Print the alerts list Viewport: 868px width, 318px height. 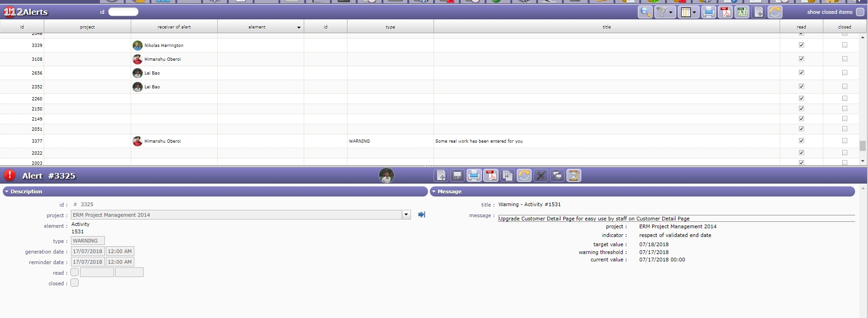point(709,12)
